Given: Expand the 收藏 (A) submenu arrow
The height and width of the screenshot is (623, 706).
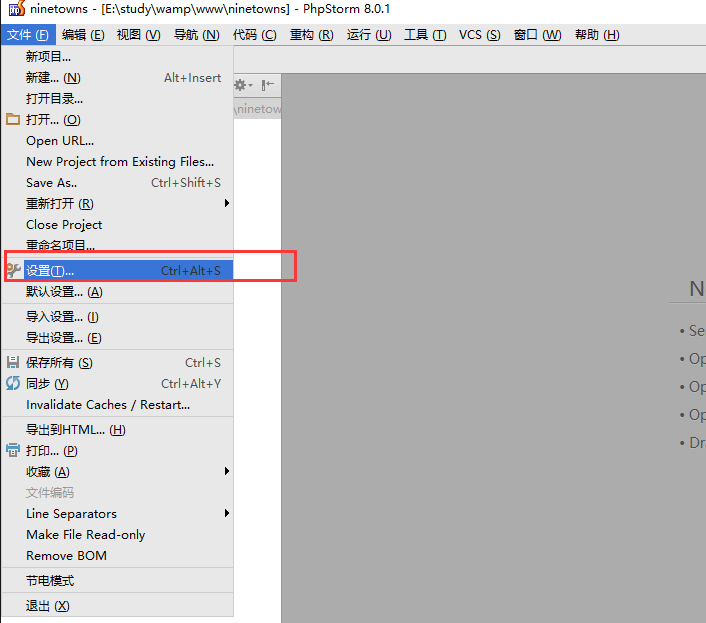Looking at the screenshot, I should coord(227,471).
